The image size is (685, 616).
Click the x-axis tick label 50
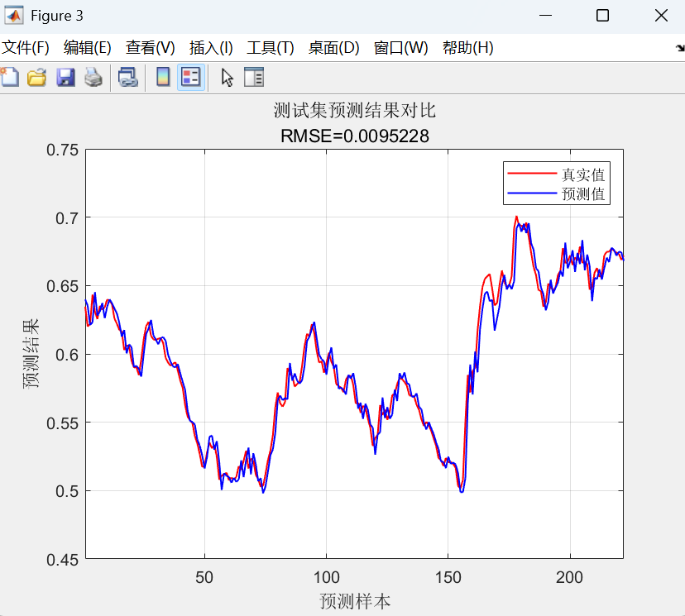(204, 578)
